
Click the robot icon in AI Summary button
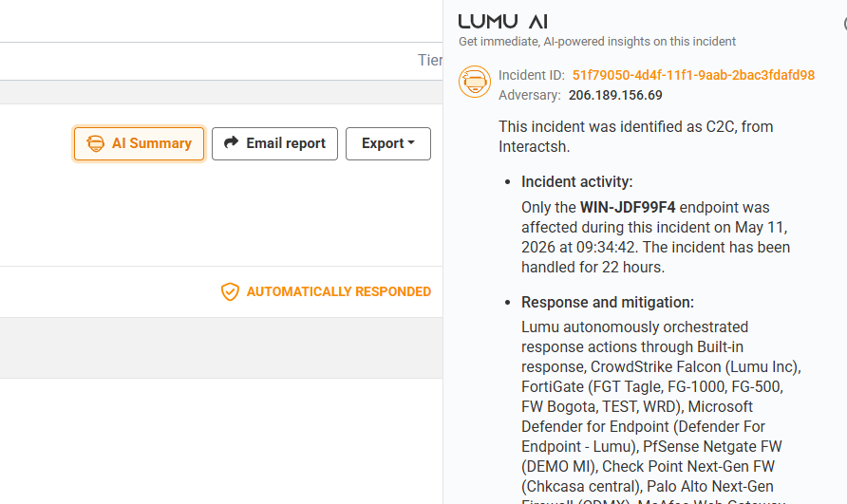[x=96, y=143]
